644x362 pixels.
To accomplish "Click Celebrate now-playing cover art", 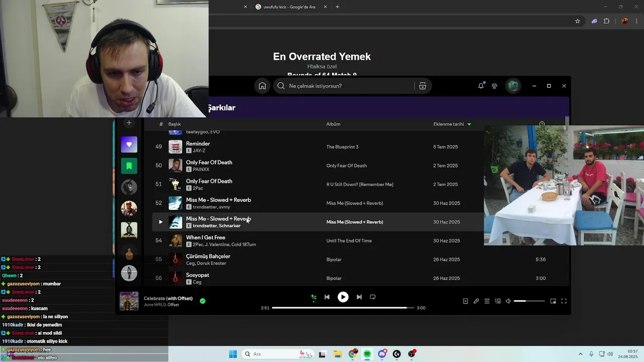I will click(x=129, y=301).
